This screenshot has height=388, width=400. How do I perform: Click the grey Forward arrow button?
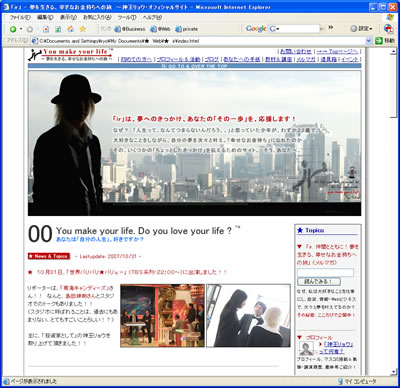point(29,29)
